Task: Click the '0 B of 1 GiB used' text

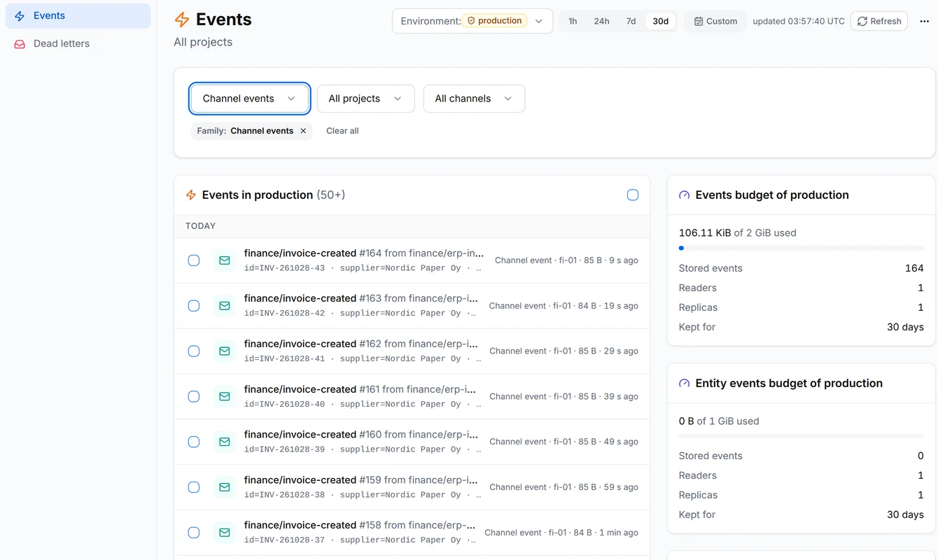Action: tap(719, 421)
